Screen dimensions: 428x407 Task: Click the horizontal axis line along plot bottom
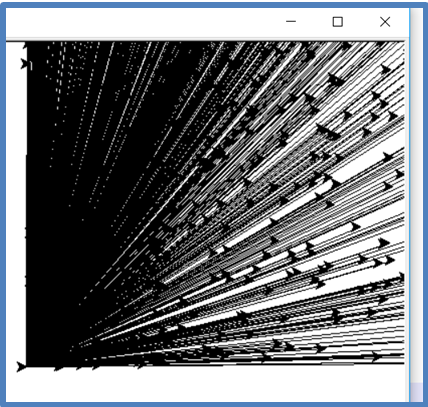tap(215, 366)
